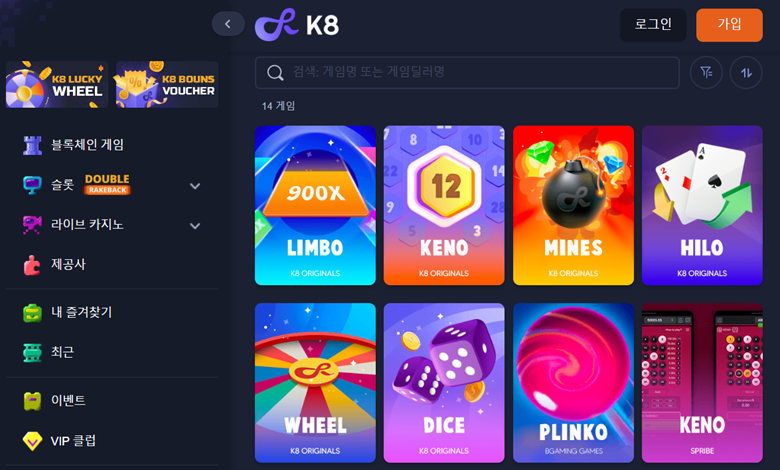The image size is (780, 470).
Task: Click the filter icon beside search bar
Action: tap(706, 73)
